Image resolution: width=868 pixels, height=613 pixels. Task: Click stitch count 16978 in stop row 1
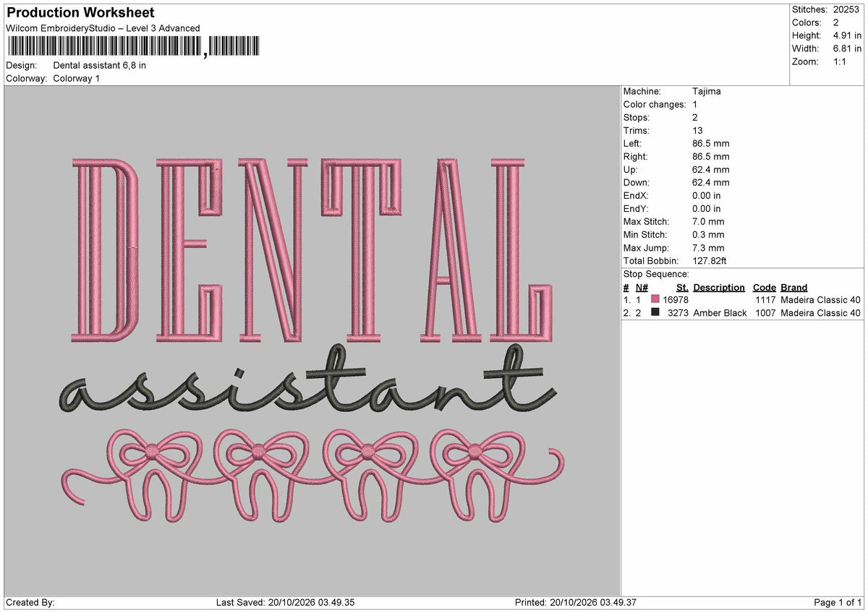click(x=676, y=299)
